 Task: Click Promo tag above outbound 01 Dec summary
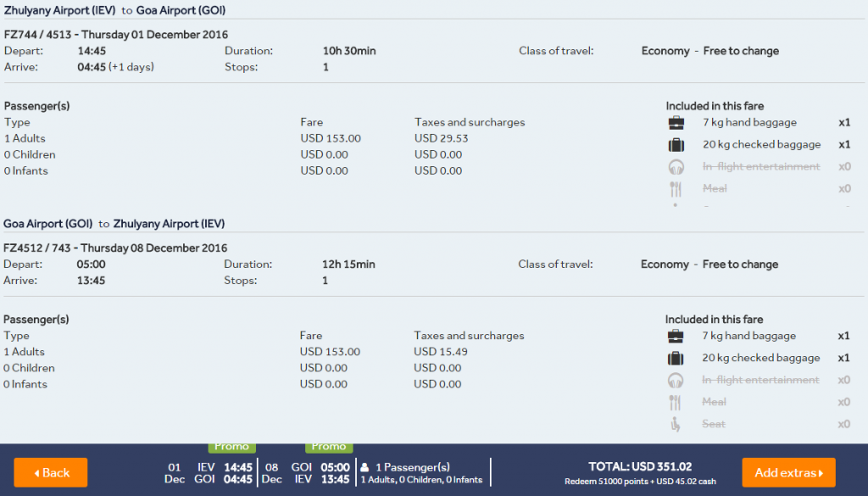232,448
